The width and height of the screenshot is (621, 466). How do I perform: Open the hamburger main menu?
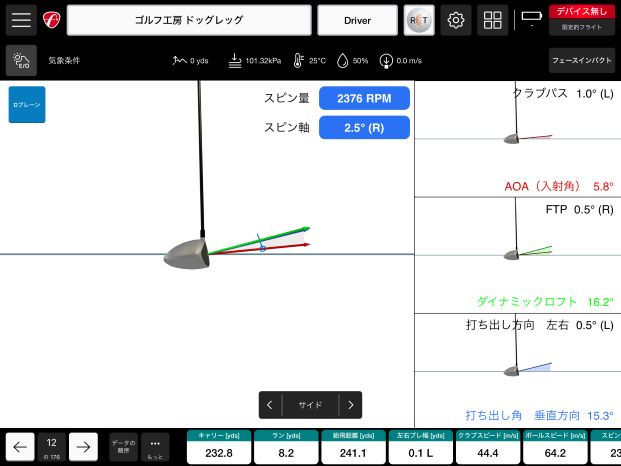(x=21, y=20)
